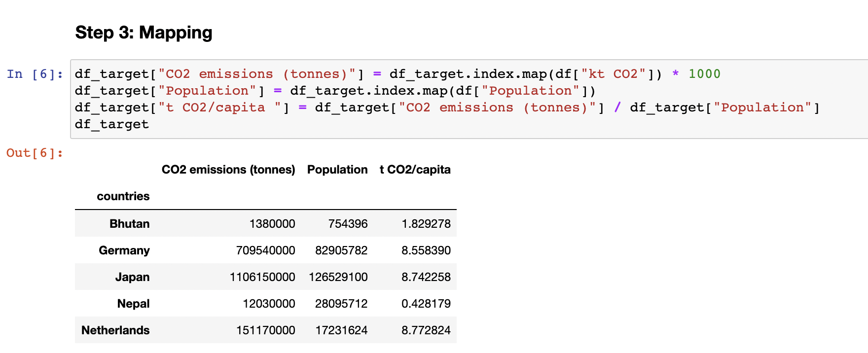Select the Bhutan row label
This screenshot has height=353, width=868.
tap(129, 224)
